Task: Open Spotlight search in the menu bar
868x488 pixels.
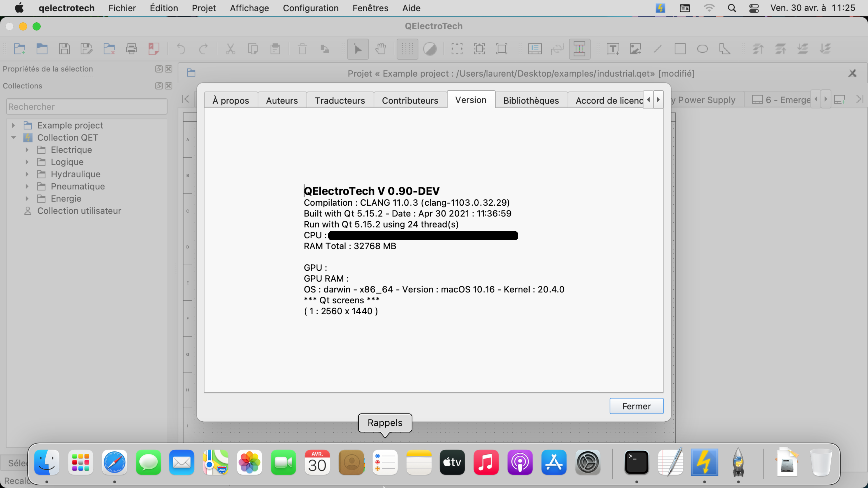Action: pos(731,8)
